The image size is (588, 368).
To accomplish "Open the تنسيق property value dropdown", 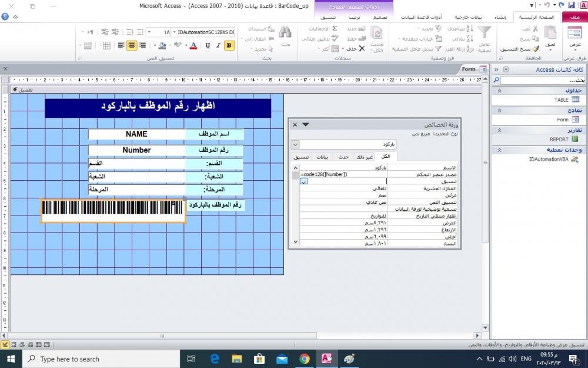I will click(x=304, y=181).
